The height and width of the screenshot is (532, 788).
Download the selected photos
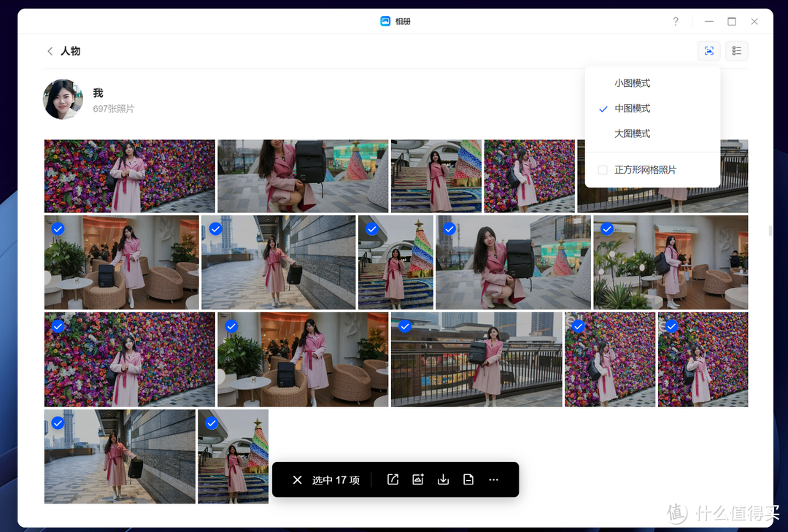(443, 479)
